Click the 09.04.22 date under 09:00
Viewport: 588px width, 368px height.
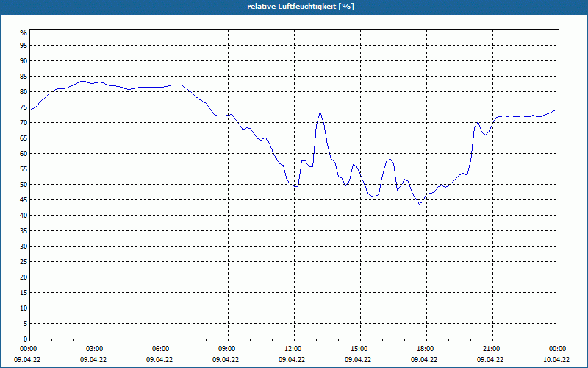tap(226, 360)
